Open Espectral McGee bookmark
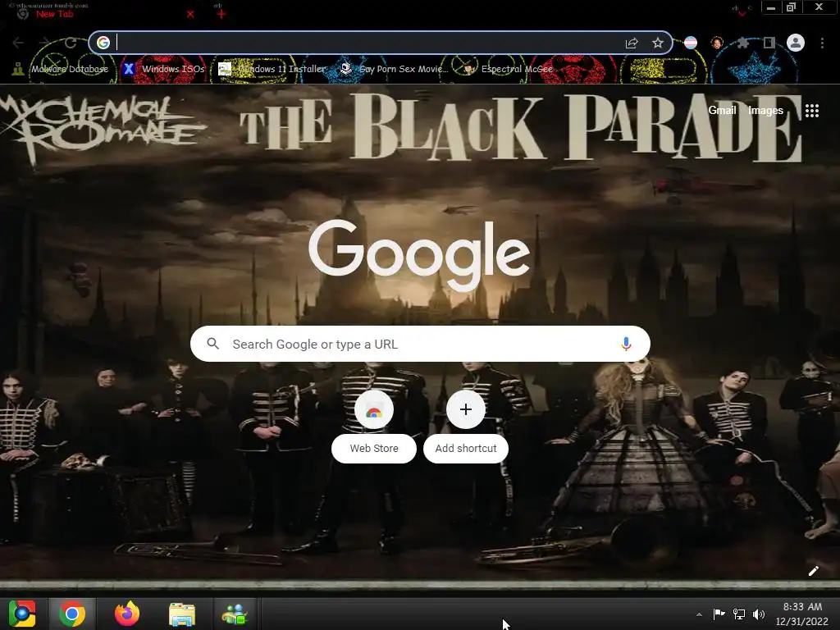 pyautogui.click(x=509, y=69)
